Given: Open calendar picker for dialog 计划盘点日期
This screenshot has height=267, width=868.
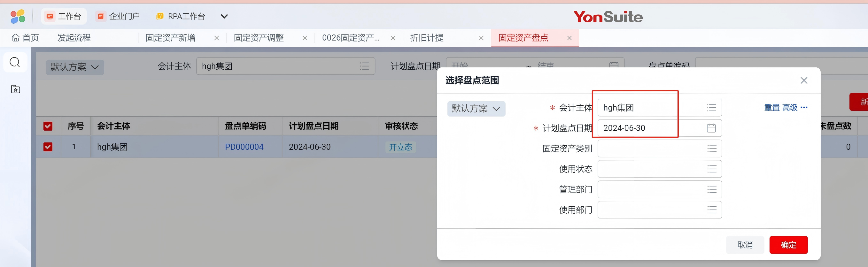Looking at the screenshot, I should tap(711, 128).
